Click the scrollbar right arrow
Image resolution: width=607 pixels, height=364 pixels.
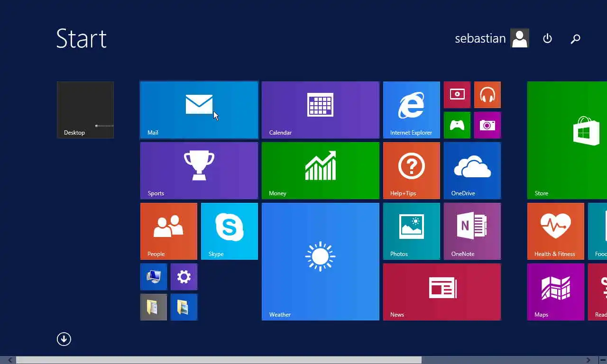pyautogui.click(x=588, y=360)
